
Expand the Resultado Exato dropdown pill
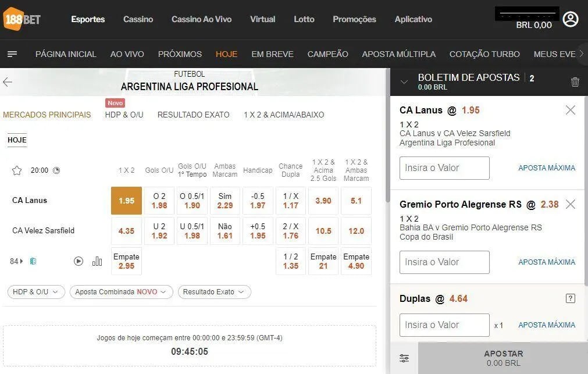point(214,292)
